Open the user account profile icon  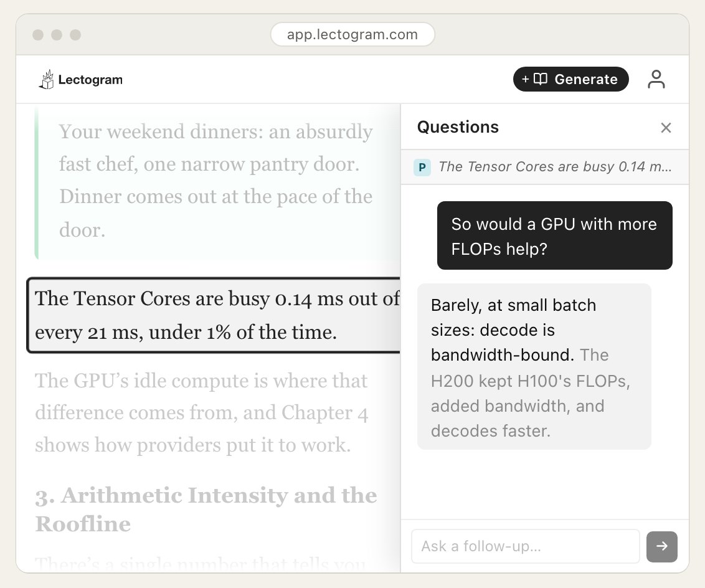[656, 79]
